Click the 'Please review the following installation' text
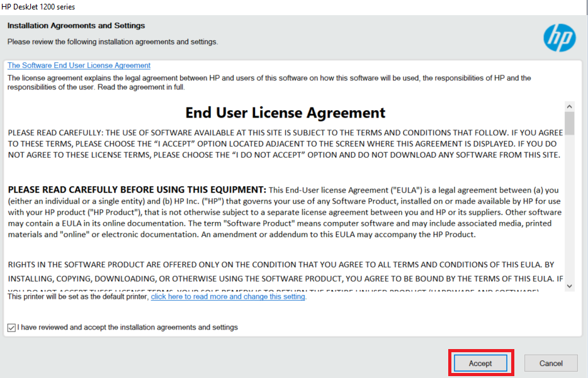 113,42
